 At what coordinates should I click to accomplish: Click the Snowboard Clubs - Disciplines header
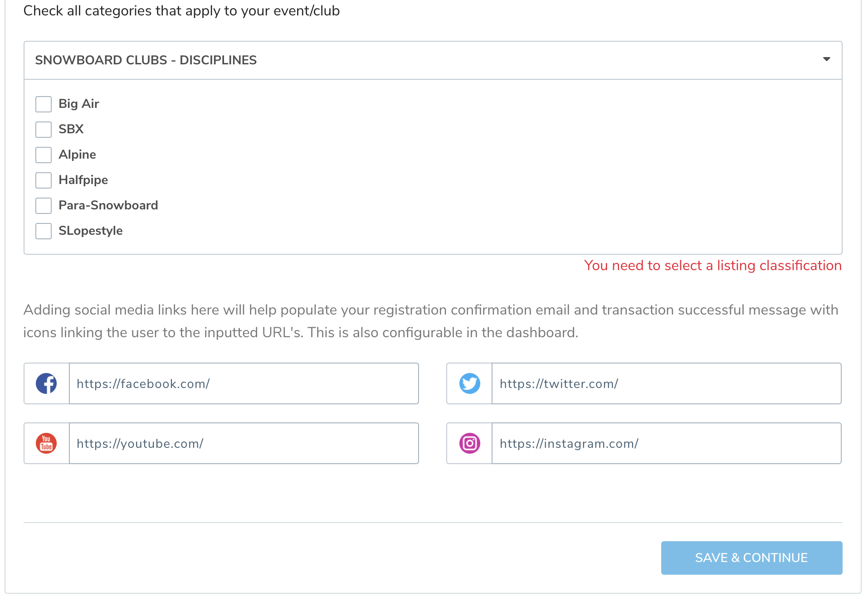(146, 60)
